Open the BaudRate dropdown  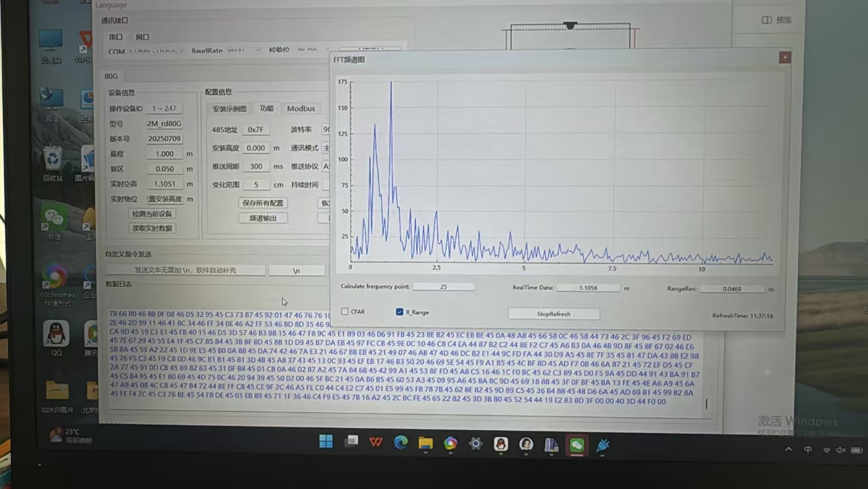(x=244, y=50)
